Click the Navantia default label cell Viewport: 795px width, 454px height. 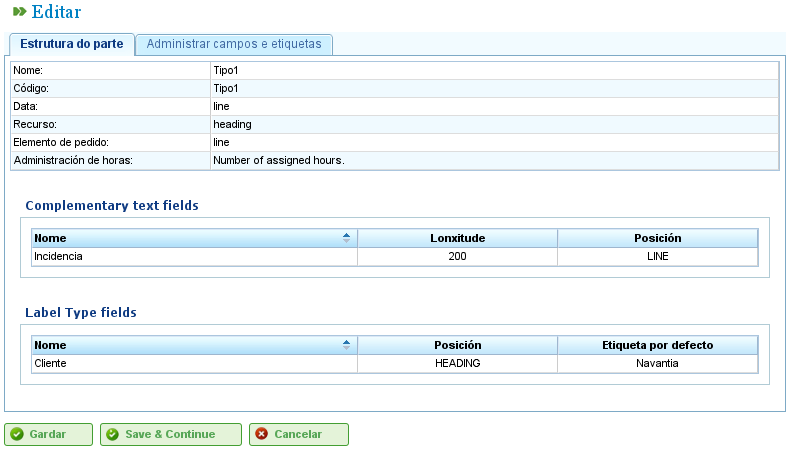tap(657, 364)
